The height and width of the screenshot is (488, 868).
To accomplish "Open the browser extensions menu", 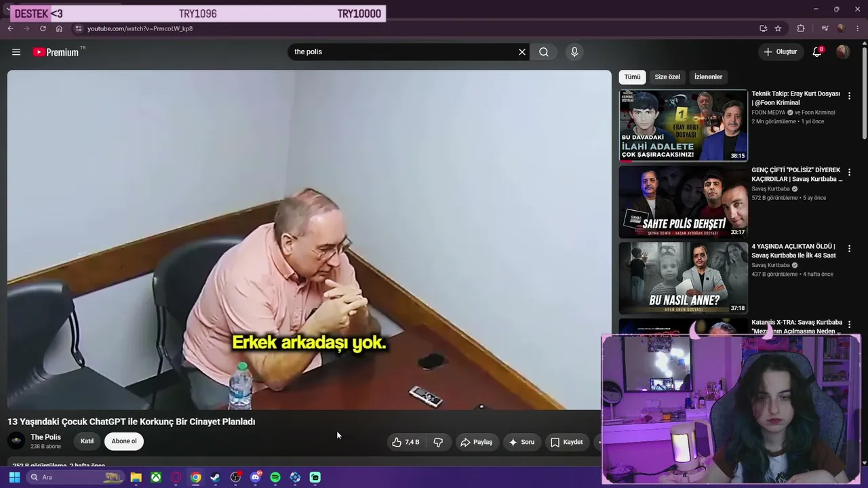I will coord(801,28).
